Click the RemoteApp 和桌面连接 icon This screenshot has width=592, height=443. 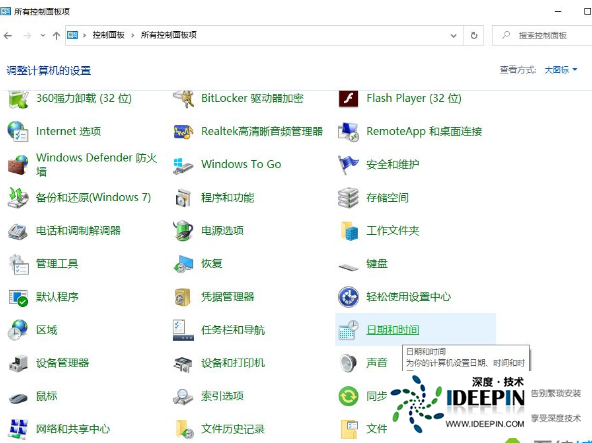coord(348,131)
